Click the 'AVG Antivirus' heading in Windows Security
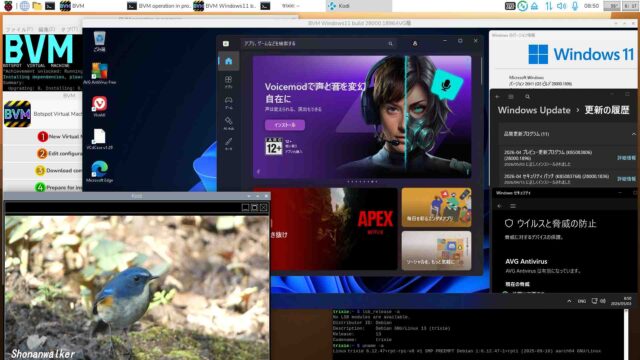 click(x=526, y=262)
